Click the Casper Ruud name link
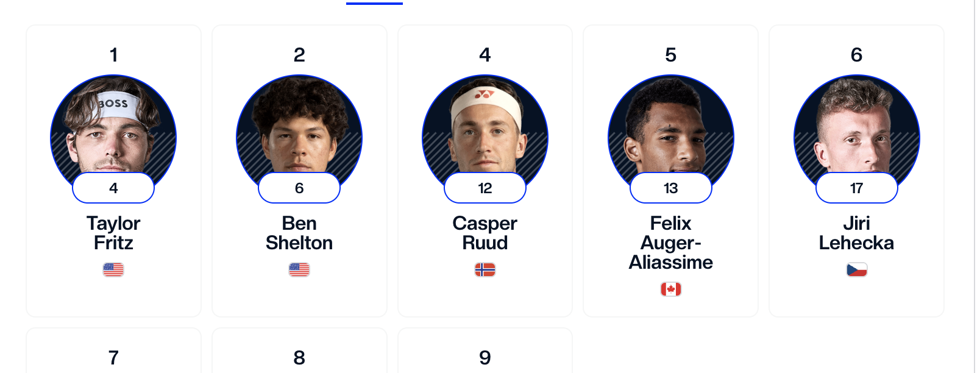The width and height of the screenshot is (980, 373). tap(485, 233)
